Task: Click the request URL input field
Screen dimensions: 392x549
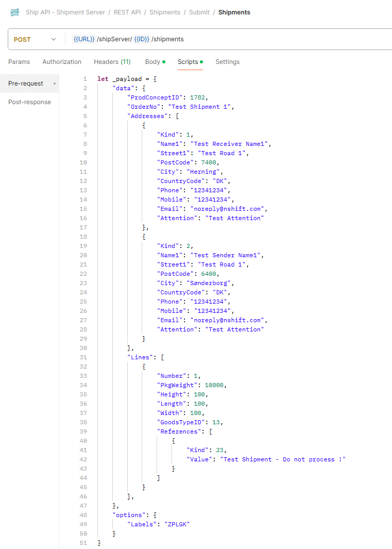Action: click(x=283, y=39)
